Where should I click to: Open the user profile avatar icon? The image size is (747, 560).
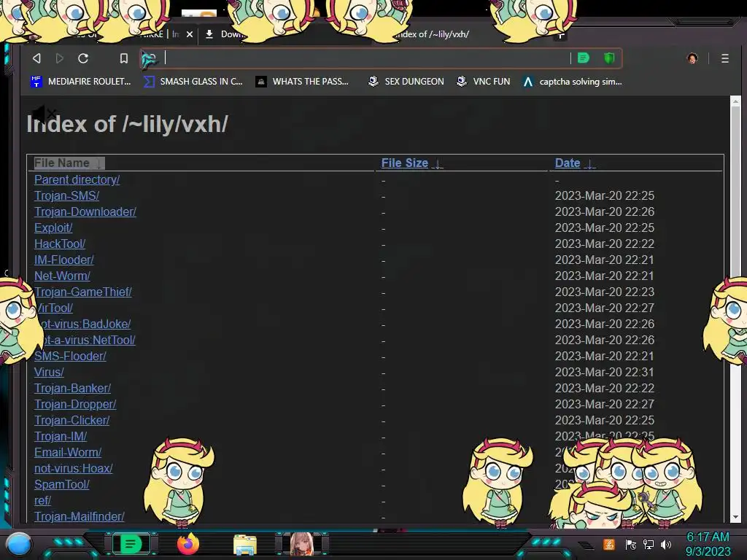[x=692, y=58]
